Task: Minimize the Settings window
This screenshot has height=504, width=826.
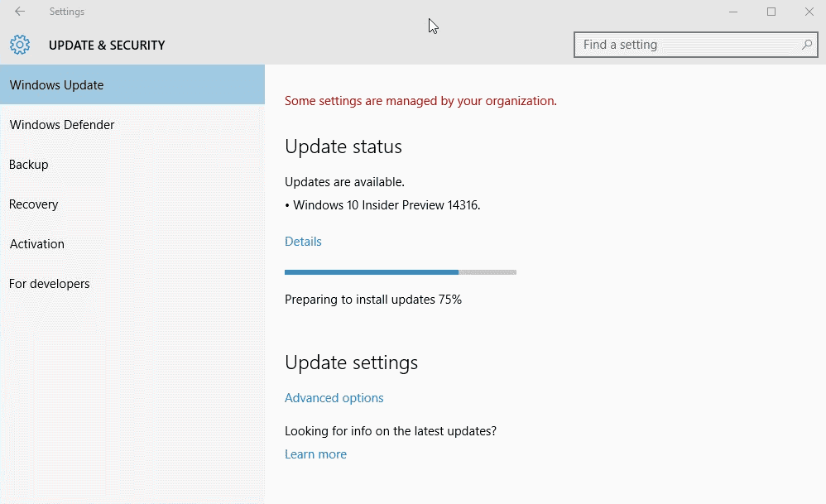Action: pyautogui.click(x=732, y=12)
